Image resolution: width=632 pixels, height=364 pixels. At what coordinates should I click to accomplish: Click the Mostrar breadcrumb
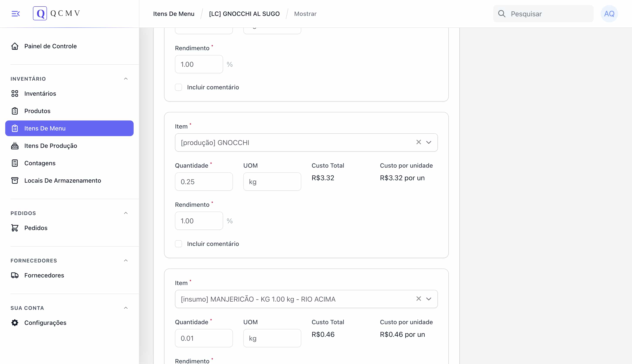coord(305,14)
